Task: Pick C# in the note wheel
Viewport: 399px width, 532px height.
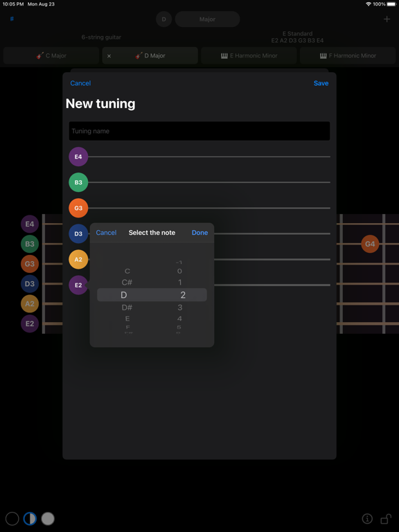Action: 127,283
